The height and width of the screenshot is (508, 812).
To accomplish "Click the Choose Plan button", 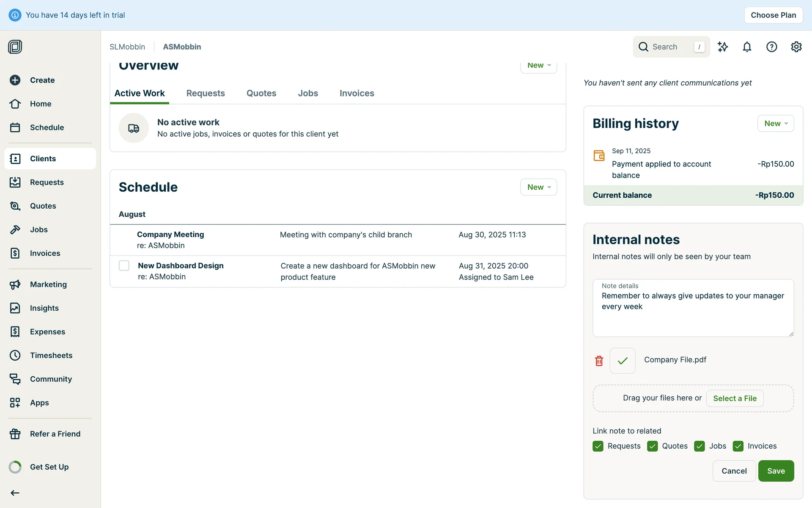I will coord(773,15).
